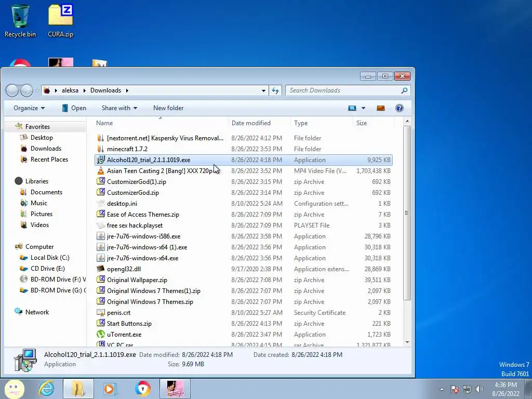Viewport: 532px width, 399px height.
Task: Open the Share with dropdown menu
Action: point(119,108)
